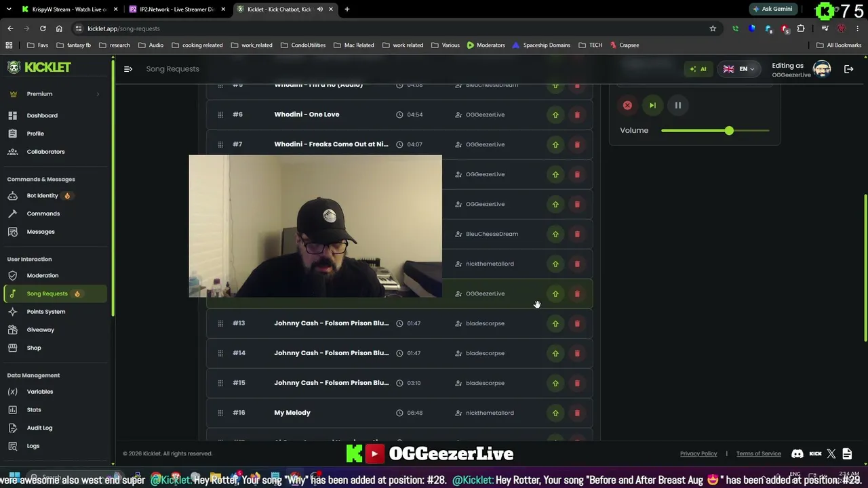Open the cooking related bookmarks folder
The width and height of the screenshot is (868, 488).
click(x=197, y=45)
